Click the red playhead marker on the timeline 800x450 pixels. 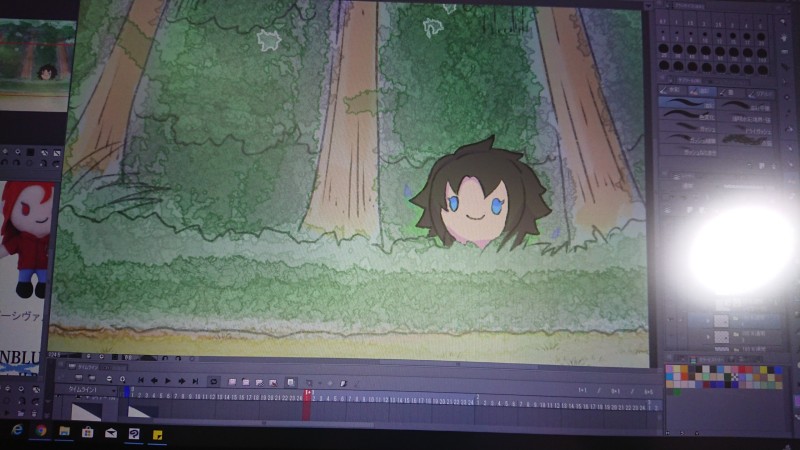click(x=307, y=405)
